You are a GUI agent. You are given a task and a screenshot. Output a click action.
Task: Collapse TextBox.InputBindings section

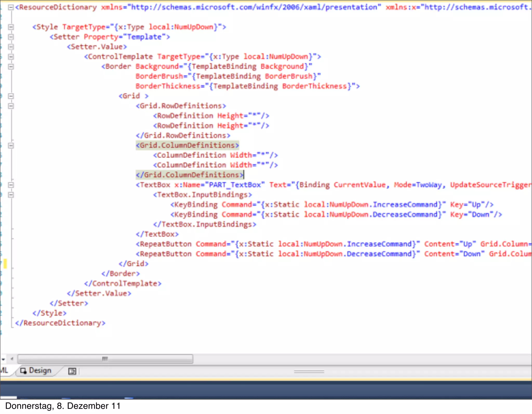tap(11, 195)
